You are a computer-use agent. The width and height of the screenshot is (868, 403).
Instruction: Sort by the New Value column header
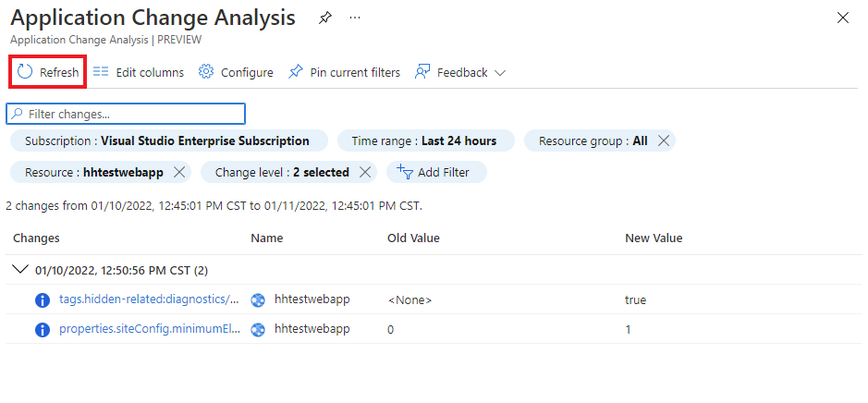654,238
